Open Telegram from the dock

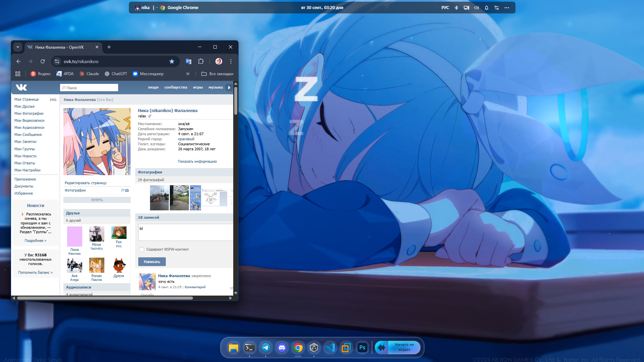265,348
